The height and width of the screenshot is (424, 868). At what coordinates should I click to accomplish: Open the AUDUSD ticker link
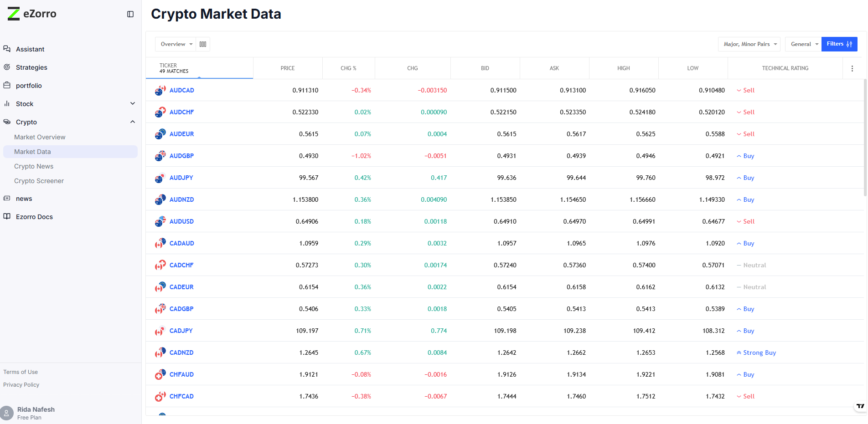[x=181, y=221]
